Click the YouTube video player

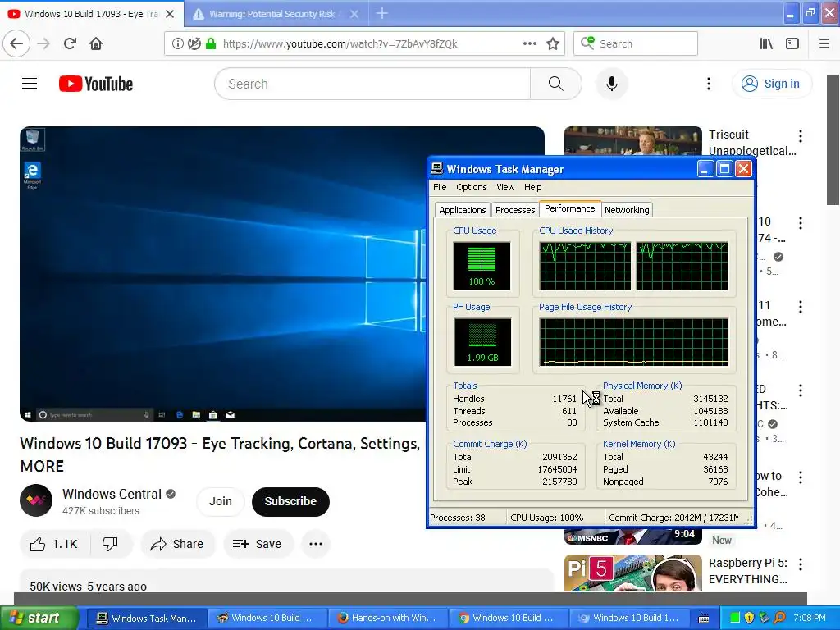(223, 273)
